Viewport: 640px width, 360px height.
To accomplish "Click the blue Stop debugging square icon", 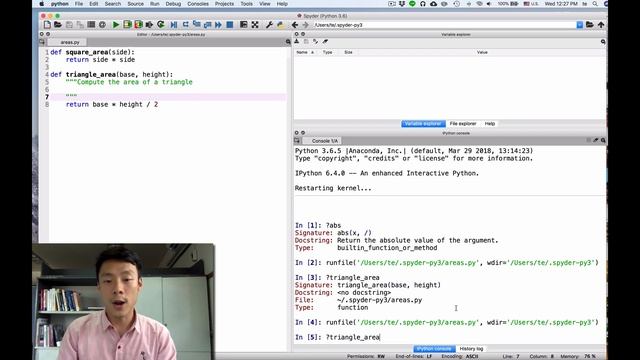I will pyautogui.click(x=230, y=25).
